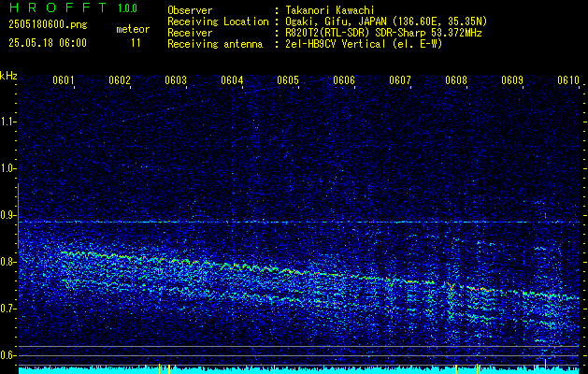This screenshot has width=588, height=374.
Task: Click the 0.9 kHz axis label
Action: point(7,215)
